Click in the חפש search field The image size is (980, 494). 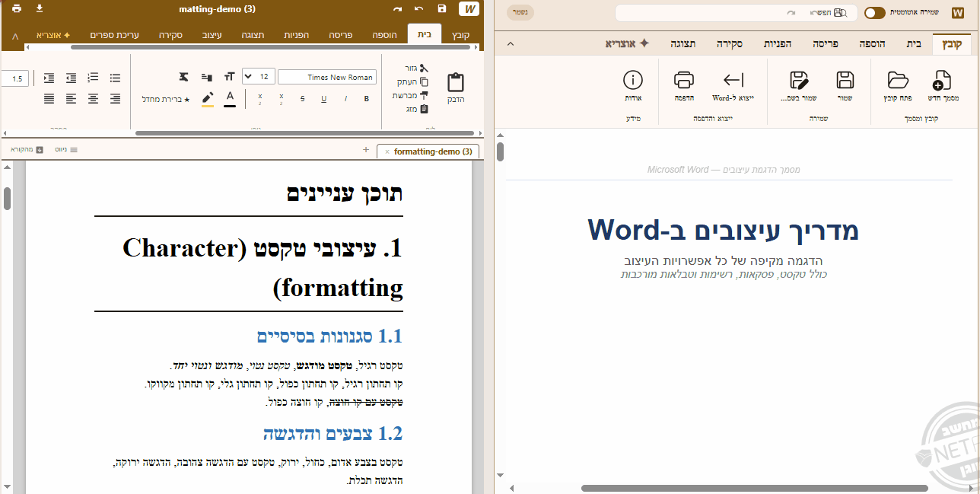click(736, 13)
